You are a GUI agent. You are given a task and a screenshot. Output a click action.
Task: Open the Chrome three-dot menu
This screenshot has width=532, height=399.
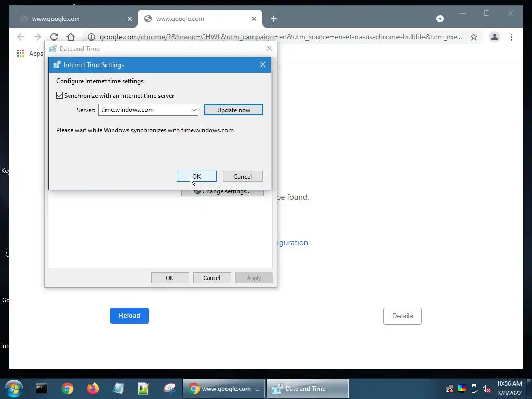(511, 37)
